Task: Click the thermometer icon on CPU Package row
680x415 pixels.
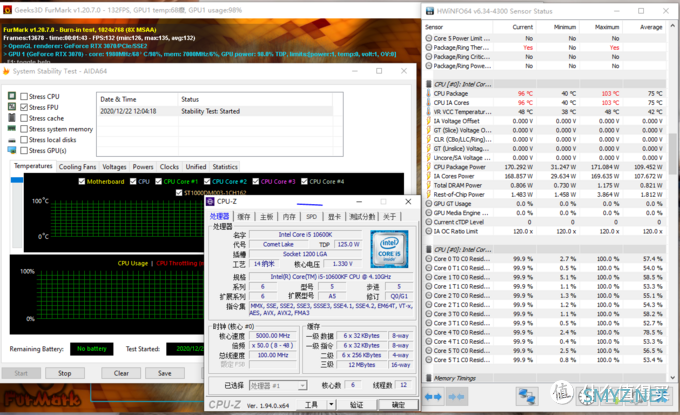Action: point(428,93)
